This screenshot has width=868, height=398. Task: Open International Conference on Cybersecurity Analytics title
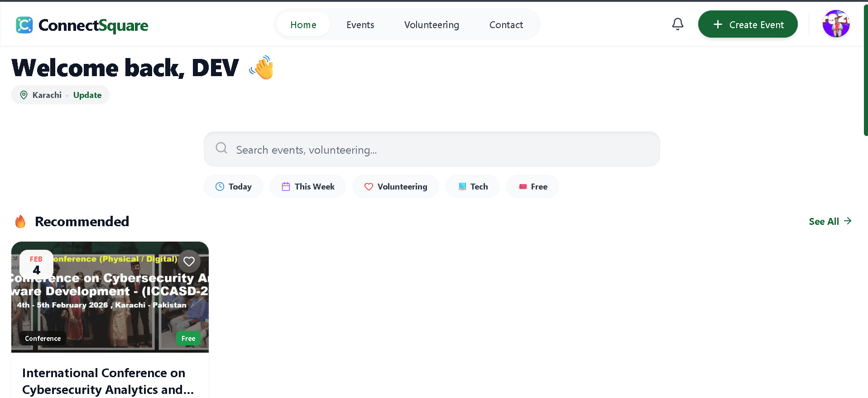[108, 381]
